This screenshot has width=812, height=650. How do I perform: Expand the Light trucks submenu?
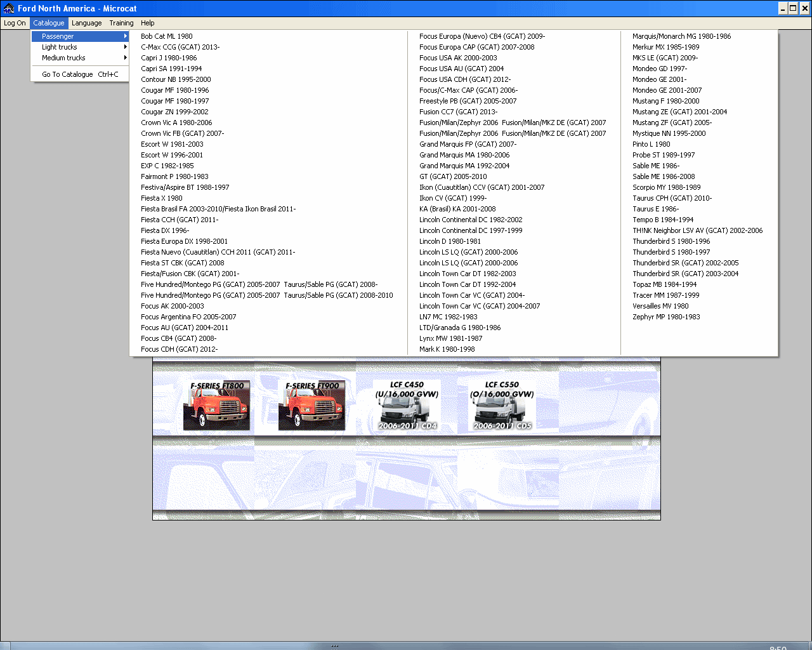(x=81, y=47)
